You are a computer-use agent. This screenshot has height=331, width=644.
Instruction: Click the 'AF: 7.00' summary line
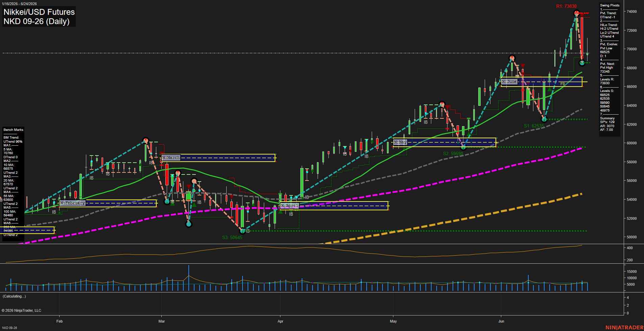[x=606, y=130]
